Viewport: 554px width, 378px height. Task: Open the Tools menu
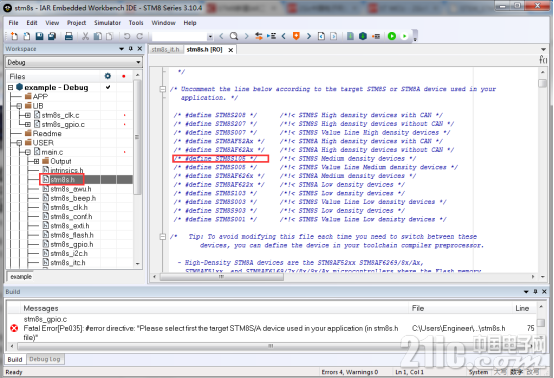[x=136, y=23]
